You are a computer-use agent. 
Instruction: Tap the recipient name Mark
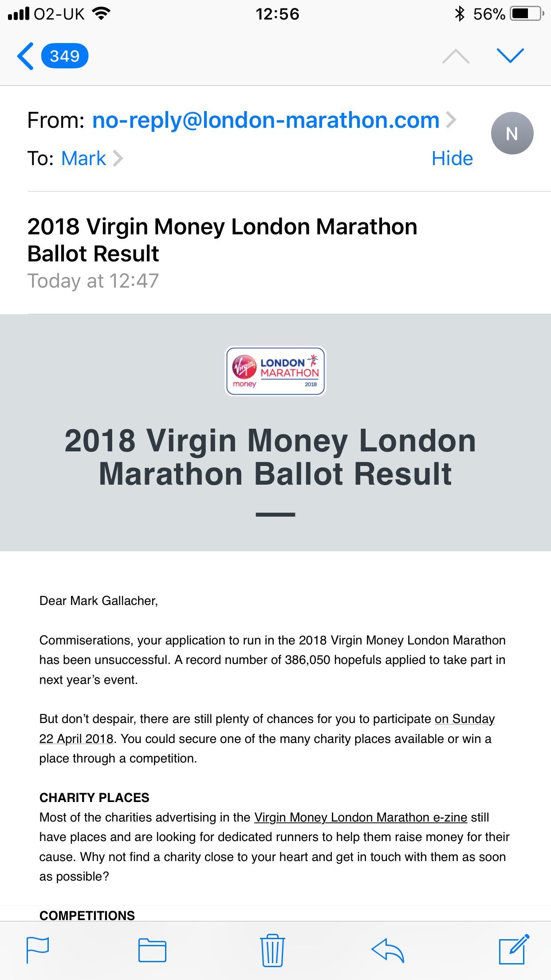coord(83,158)
